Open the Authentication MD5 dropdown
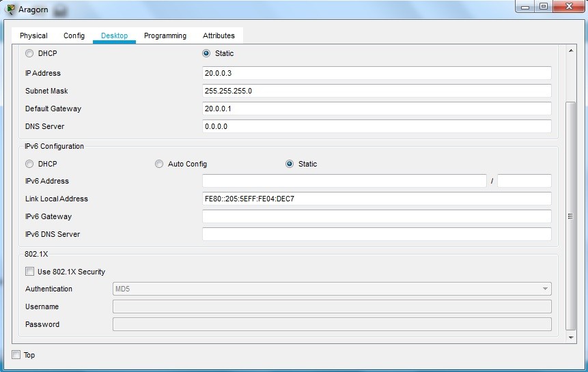Image resolution: width=588 pixels, height=372 pixels. [332, 289]
